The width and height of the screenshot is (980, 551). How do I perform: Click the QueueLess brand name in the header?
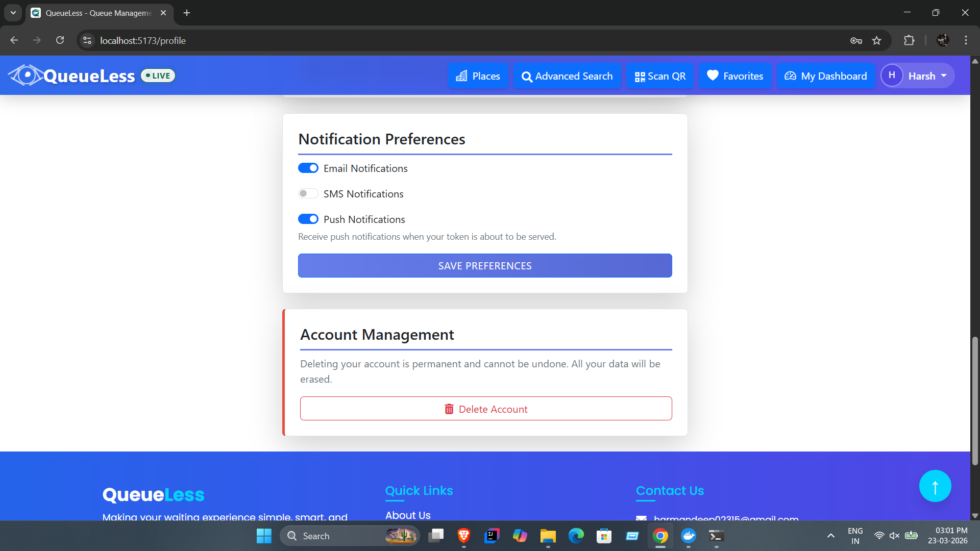tap(89, 76)
